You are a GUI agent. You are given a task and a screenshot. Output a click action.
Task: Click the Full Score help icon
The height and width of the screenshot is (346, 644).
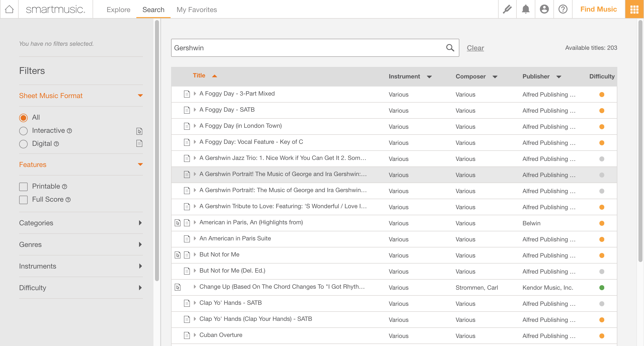[x=68, y=200]
